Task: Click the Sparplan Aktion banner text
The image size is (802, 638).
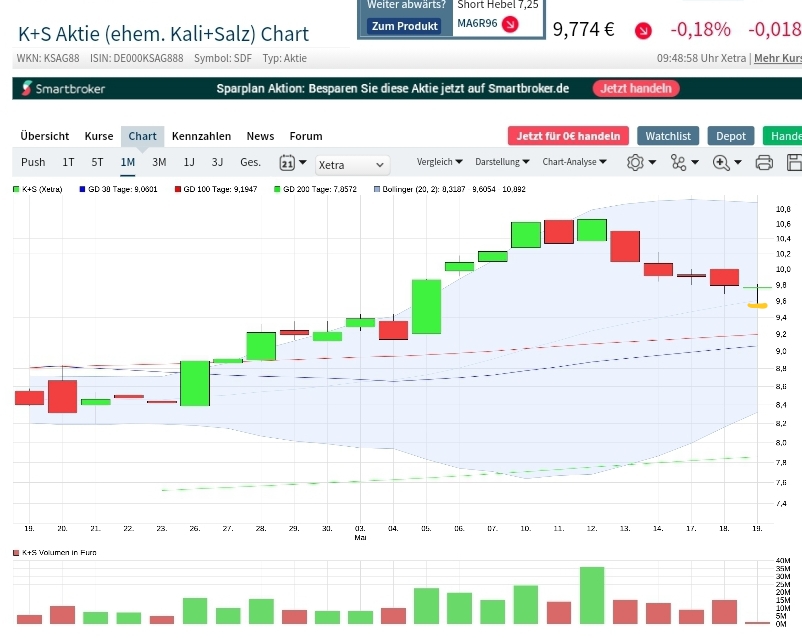Action: (x=392, y=89)
